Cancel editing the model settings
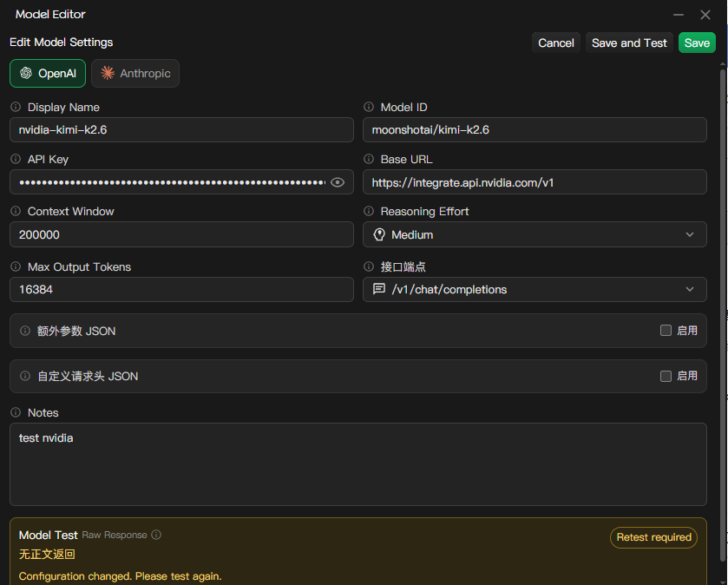 click(x=555, y=43)
